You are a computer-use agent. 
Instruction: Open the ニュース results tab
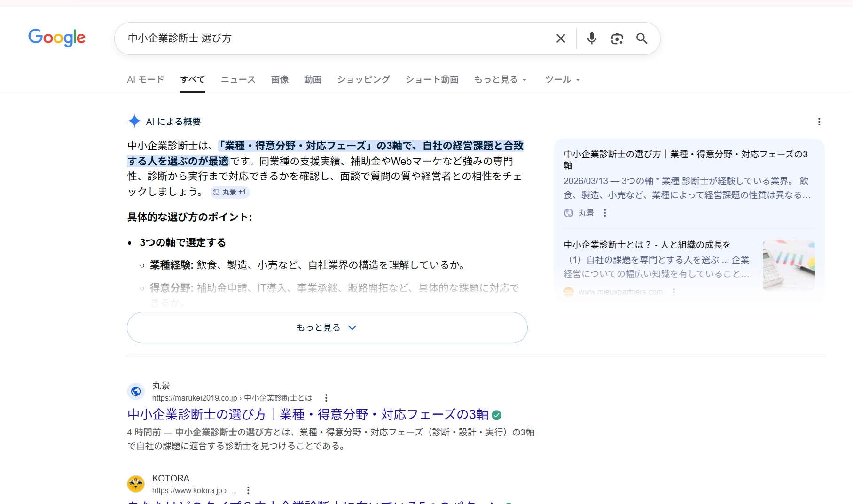point(238,79)
